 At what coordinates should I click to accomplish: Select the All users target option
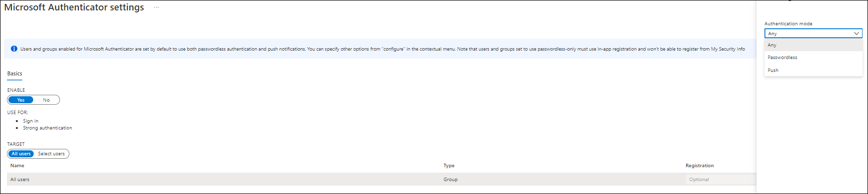point(21,154)
